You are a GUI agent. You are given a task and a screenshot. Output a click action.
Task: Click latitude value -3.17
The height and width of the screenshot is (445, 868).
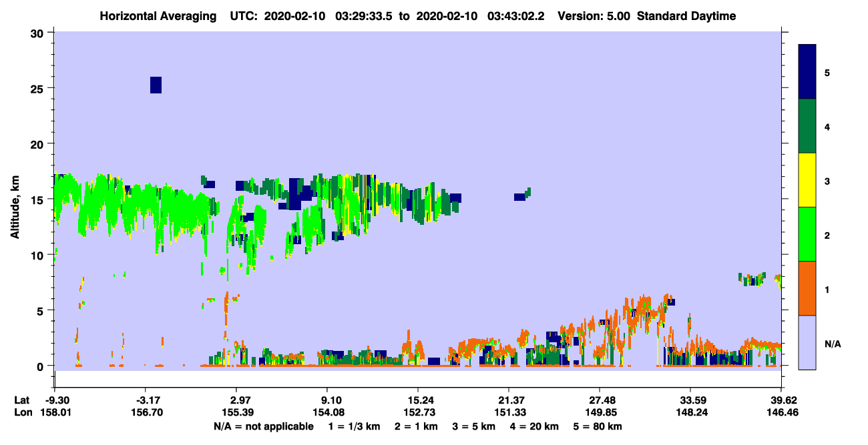tap(146, 400)
